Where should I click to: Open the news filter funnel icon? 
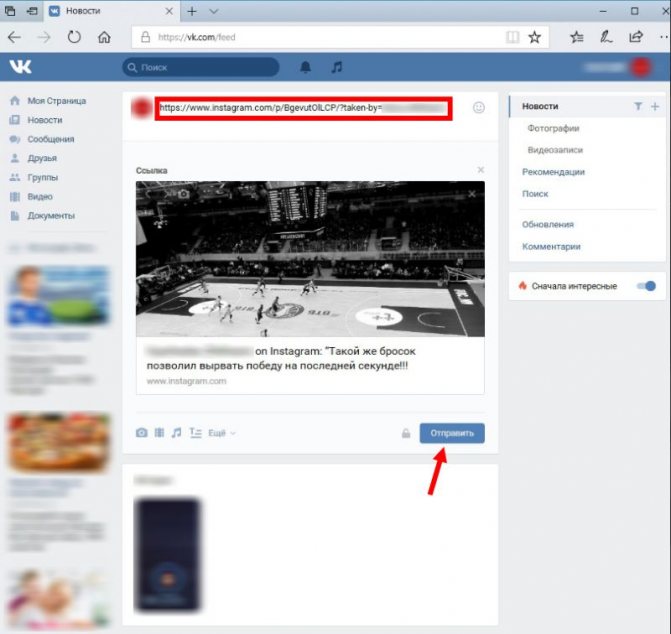(638, 106)
